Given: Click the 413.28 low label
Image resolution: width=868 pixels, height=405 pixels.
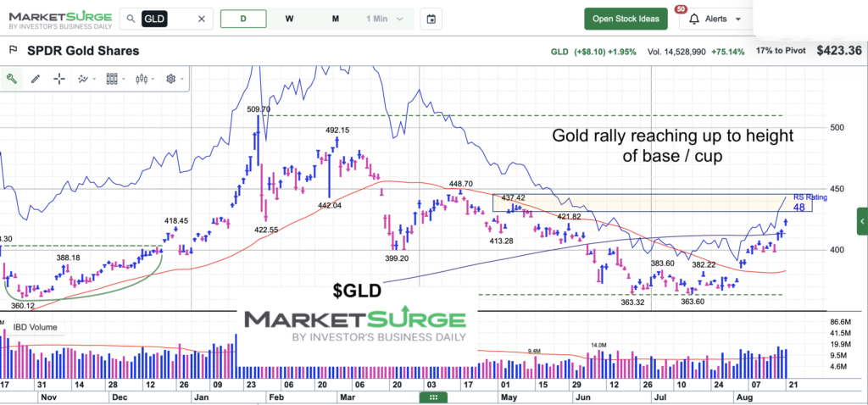Looking at the screenshot, I should tap(501, 241).
